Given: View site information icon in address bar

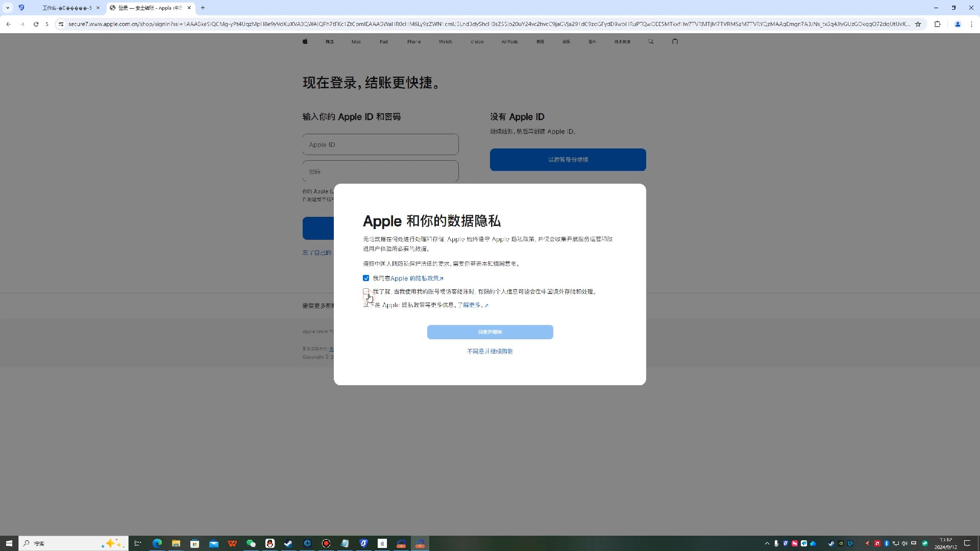Looking at the screenshot, I should [x=61, y=24].
